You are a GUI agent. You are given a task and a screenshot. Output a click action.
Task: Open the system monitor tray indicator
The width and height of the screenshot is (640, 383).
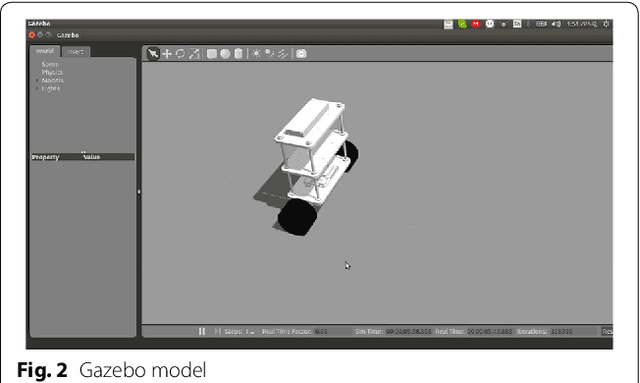click(448, 24)
